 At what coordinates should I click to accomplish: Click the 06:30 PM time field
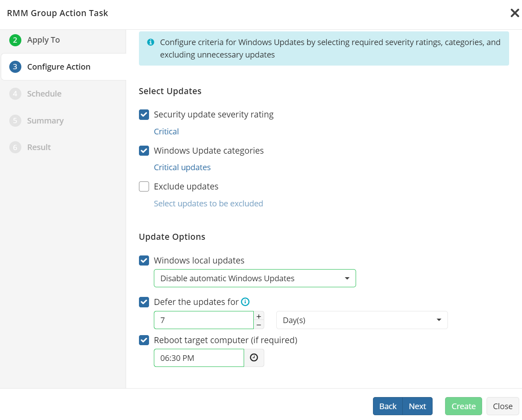pos(199,358)
